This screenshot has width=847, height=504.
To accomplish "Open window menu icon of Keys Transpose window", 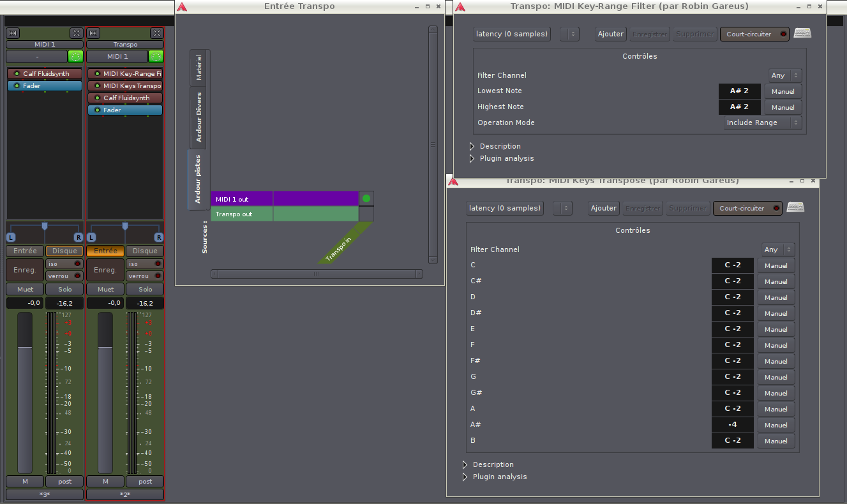I will pos(453,181).
